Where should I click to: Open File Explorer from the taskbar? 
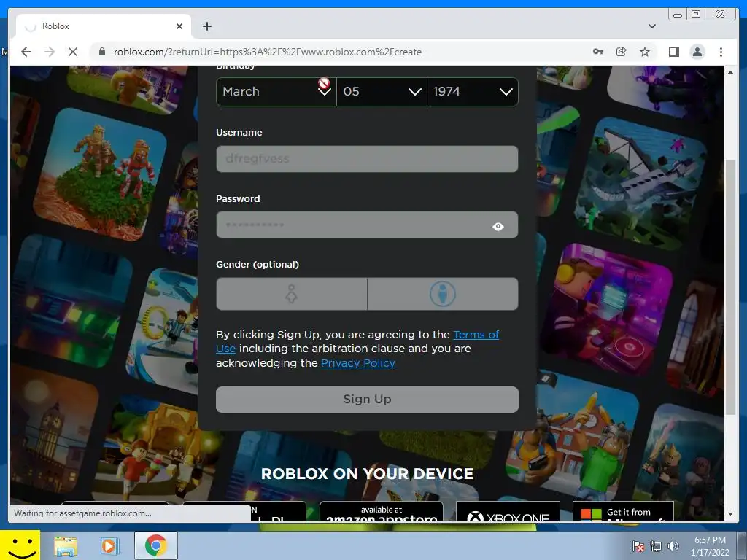65,546
